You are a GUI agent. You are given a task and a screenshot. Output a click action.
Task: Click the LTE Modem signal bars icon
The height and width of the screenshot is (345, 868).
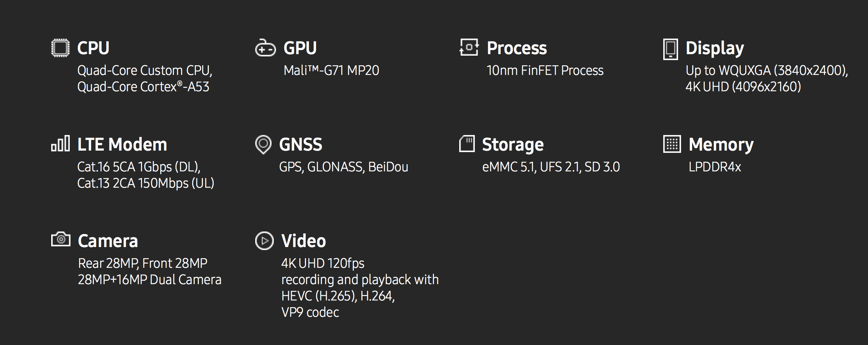click(60, 144)
